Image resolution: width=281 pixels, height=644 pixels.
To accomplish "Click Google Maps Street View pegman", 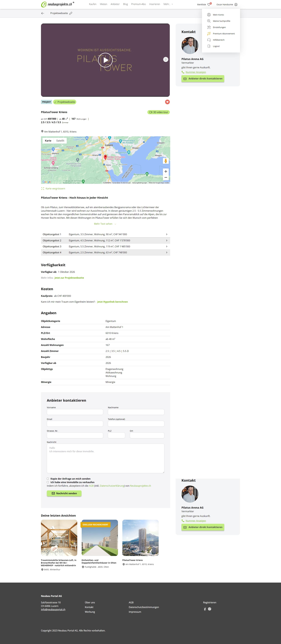I will pyautogui.click(x=166, y=161).
